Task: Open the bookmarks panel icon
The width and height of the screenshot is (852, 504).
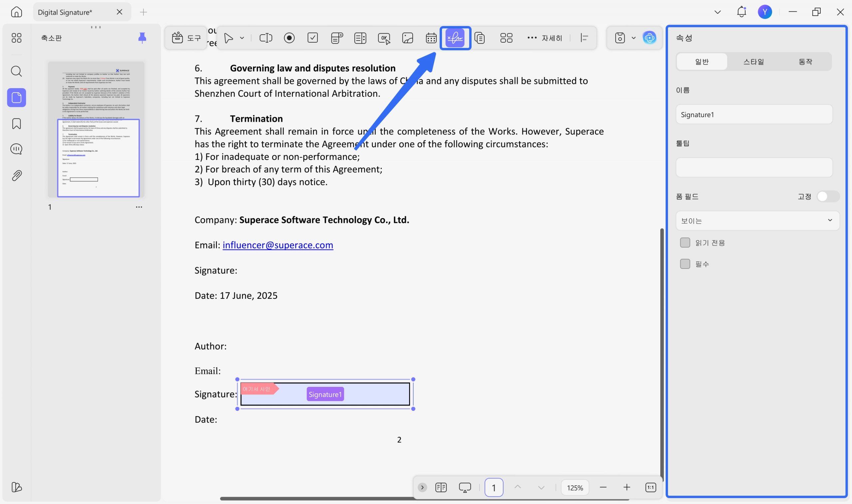Action: pyautogui.click(x=16, y=124)
